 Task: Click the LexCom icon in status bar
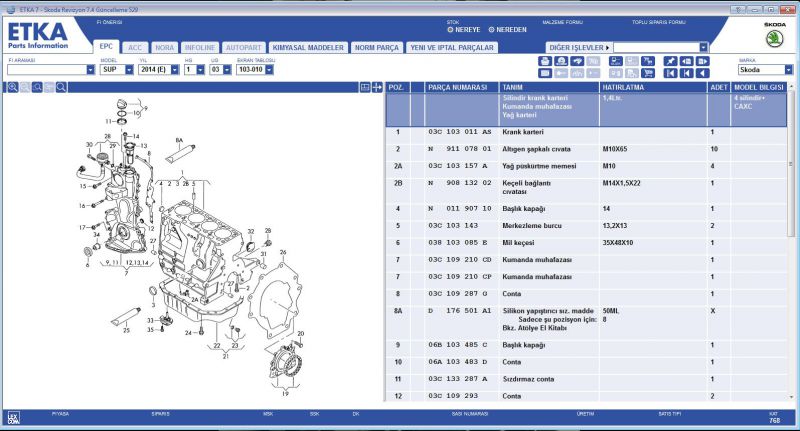(13, 417)
